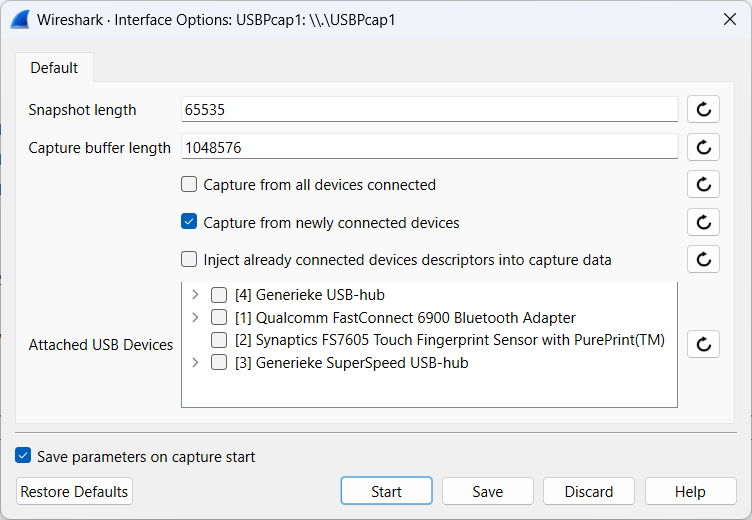Screen dimensions: 752x520
Task: Reset Snapshot length to default
Action: pyautogui.click(x=703, y=110)
